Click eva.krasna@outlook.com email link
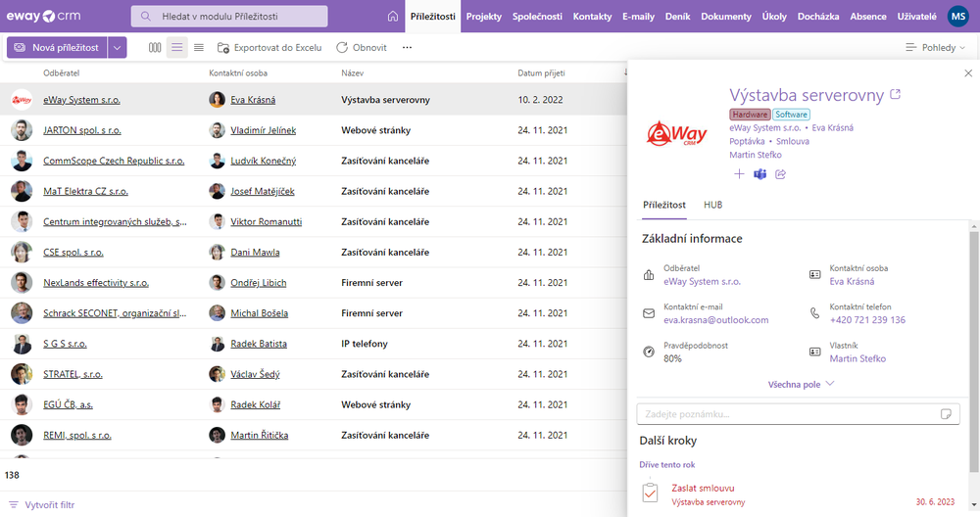The height and width of the screenshot is (517, 980). (x=716, y=319)
